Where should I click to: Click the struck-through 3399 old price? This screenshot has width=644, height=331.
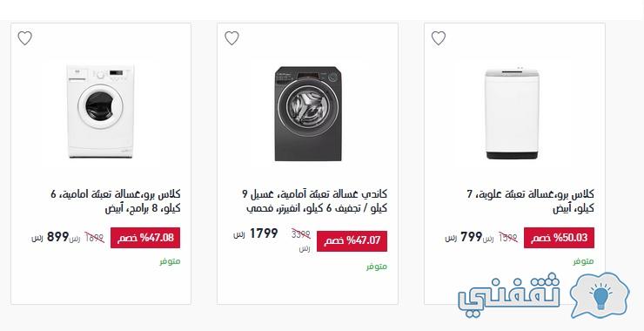[301, 234]
